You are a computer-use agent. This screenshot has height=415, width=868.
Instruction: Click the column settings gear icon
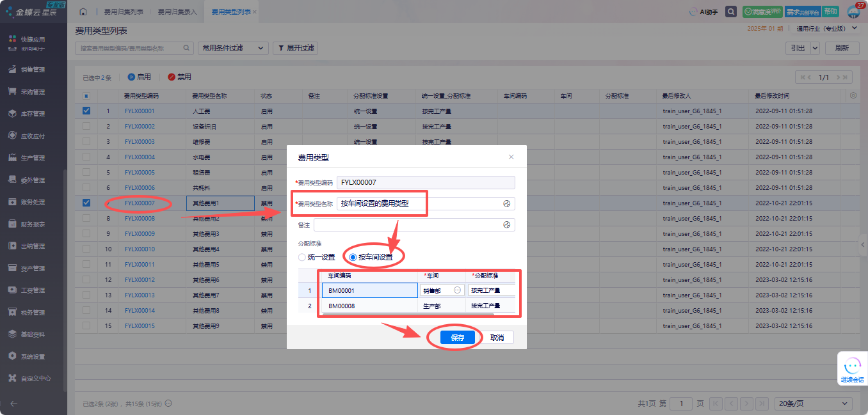[x=853, y=96]
